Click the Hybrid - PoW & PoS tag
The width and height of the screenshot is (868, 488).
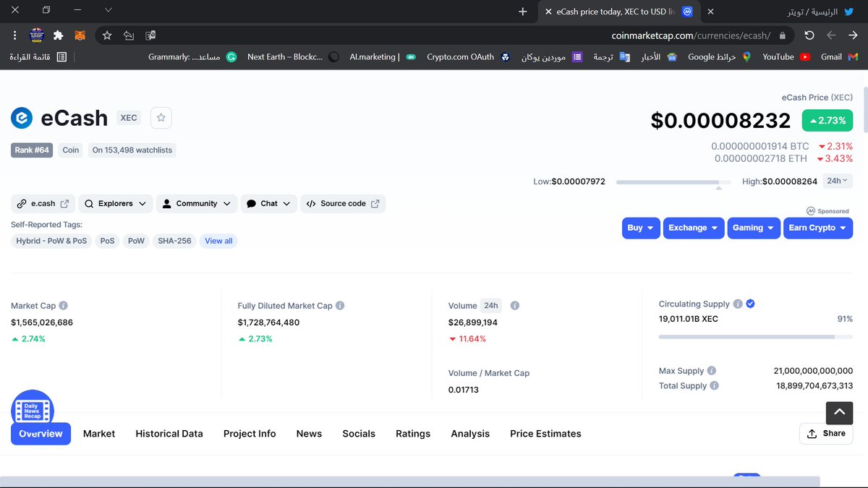[51, 241]
